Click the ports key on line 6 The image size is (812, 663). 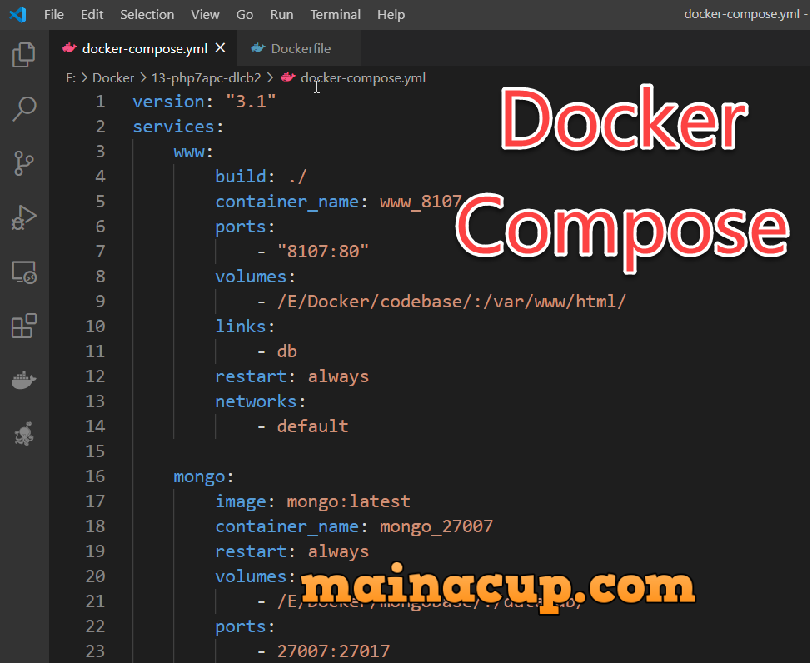241,227
